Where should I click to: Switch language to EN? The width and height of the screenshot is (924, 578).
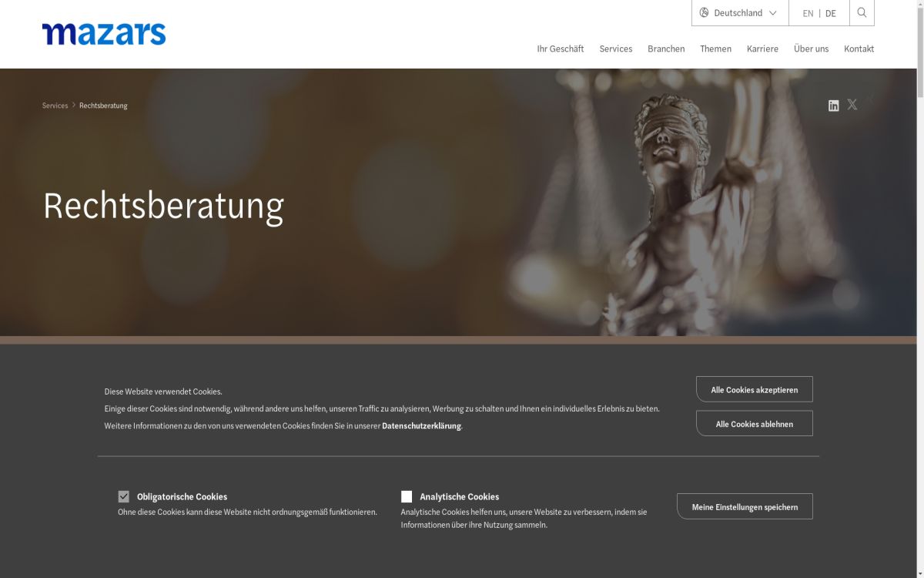808,13
